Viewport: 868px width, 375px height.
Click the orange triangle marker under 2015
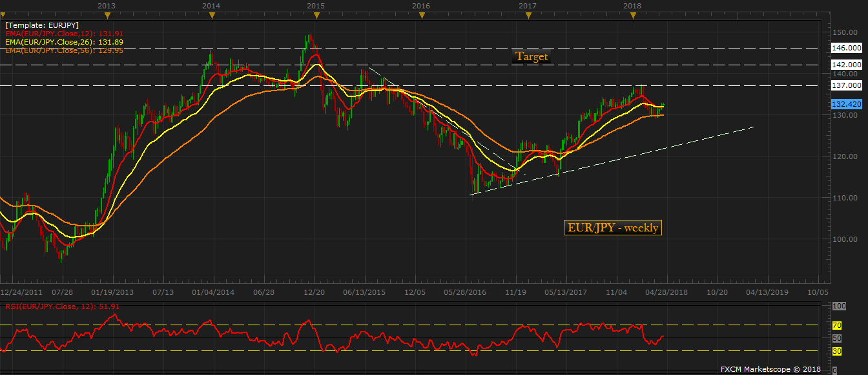pos(315,16)
